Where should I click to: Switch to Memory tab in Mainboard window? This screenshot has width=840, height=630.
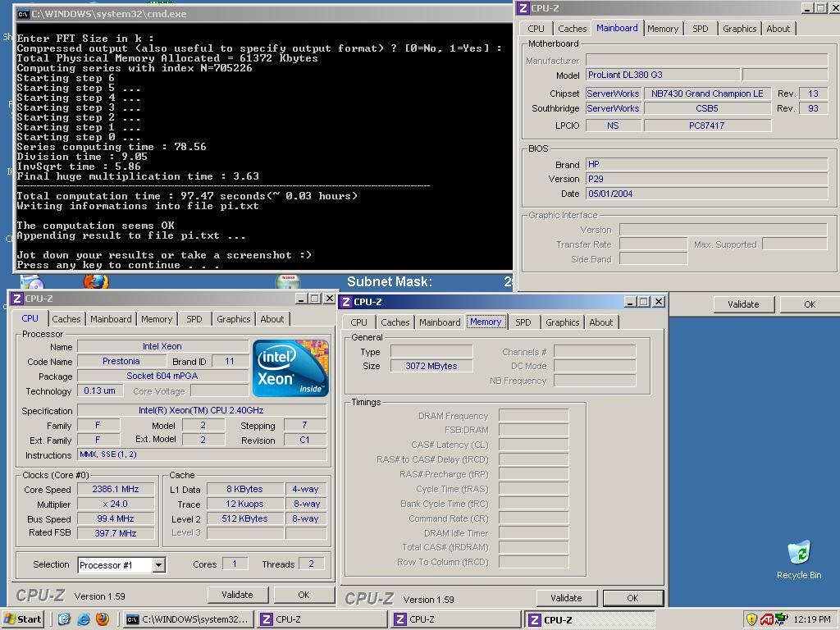coord(663,29)
